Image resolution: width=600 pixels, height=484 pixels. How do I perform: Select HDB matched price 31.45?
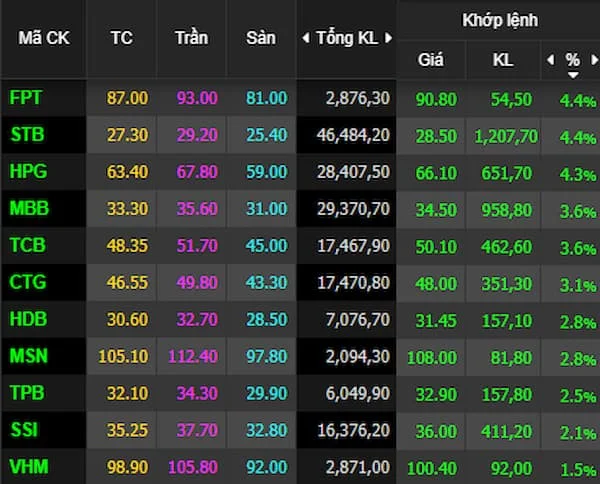[x=436, y=321]
